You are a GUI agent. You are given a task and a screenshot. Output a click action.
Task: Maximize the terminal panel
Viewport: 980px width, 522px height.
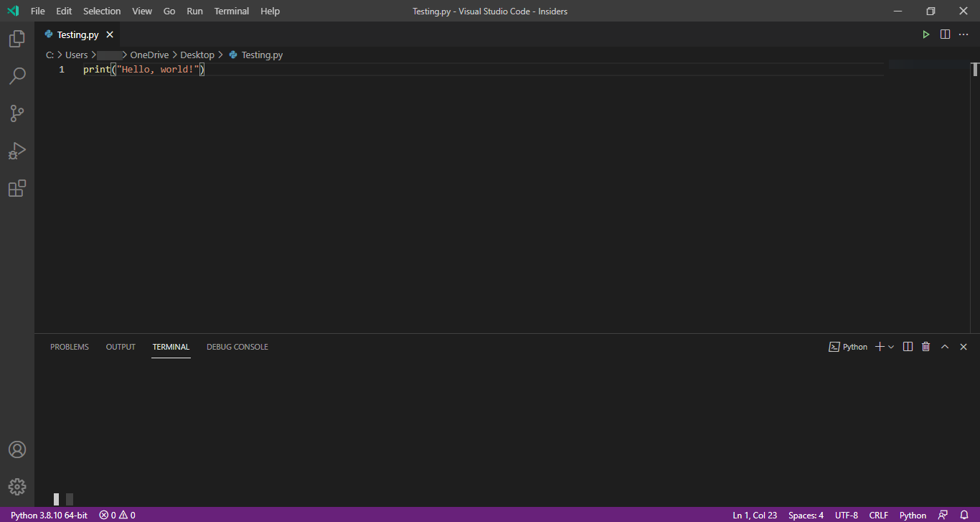click(x=945, y=346)
